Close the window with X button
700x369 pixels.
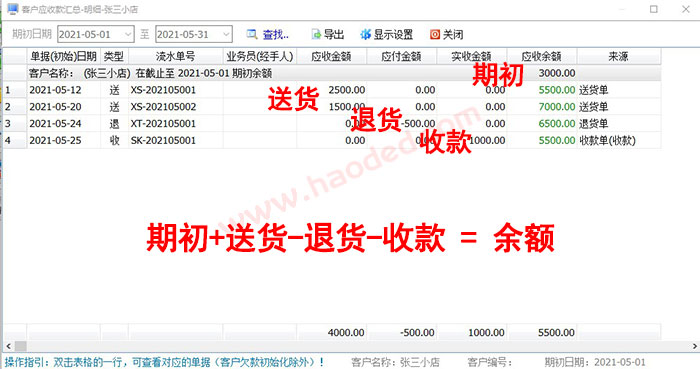coord(686,9)
